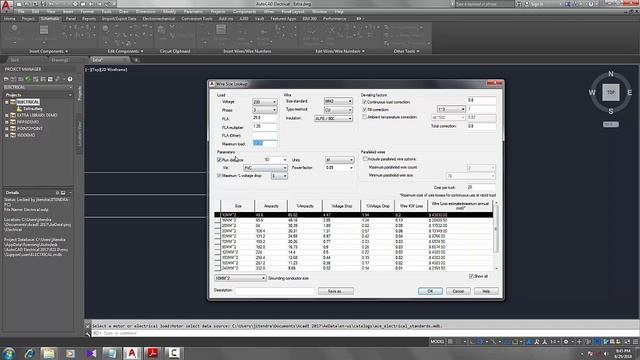This screenshot has width=640, height=360.
Task: Open the Reports ribbon tab
Action: point(89,19)
